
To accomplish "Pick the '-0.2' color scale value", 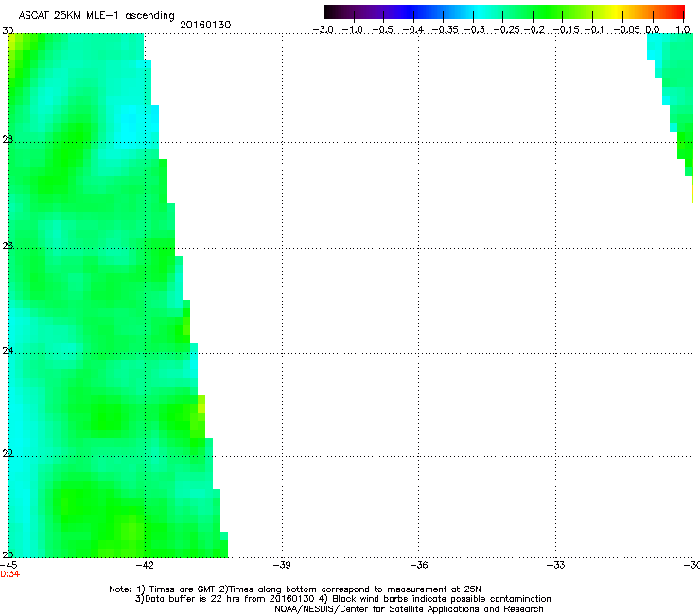I will tap(534, 30).
